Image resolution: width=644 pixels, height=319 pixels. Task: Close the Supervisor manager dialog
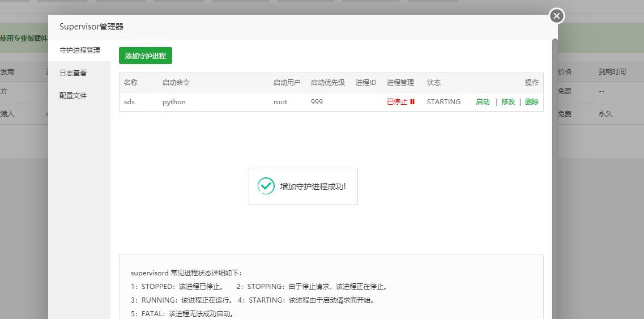point(557,16)
